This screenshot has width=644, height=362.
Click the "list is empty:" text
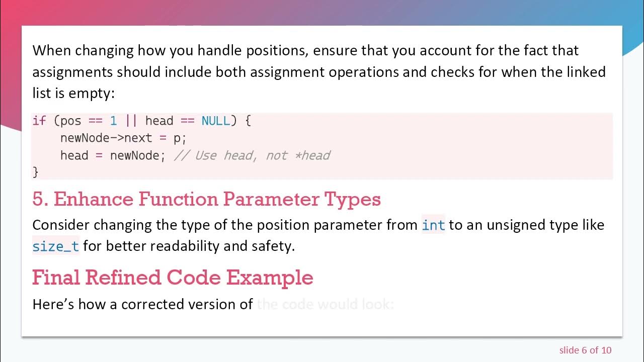click(x=74, y=94)
